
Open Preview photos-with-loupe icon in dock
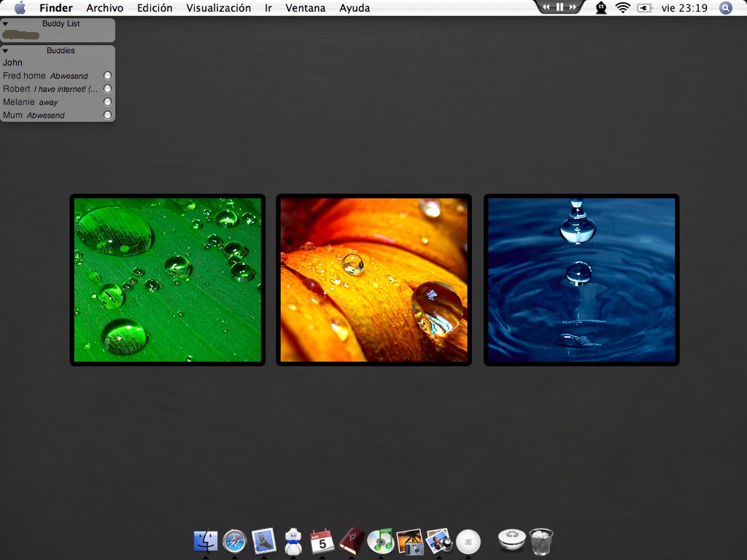pos(438,542)
